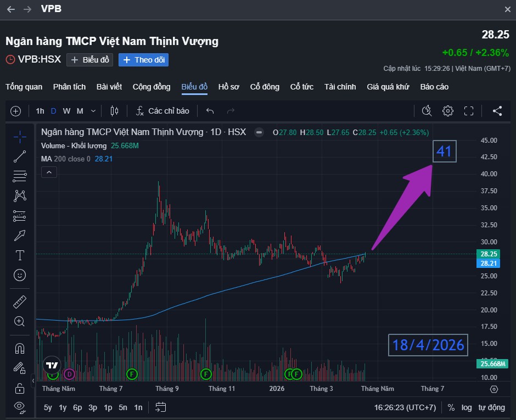
Task: Click the purple D dividend marker
Action: [x=69, y=374]
